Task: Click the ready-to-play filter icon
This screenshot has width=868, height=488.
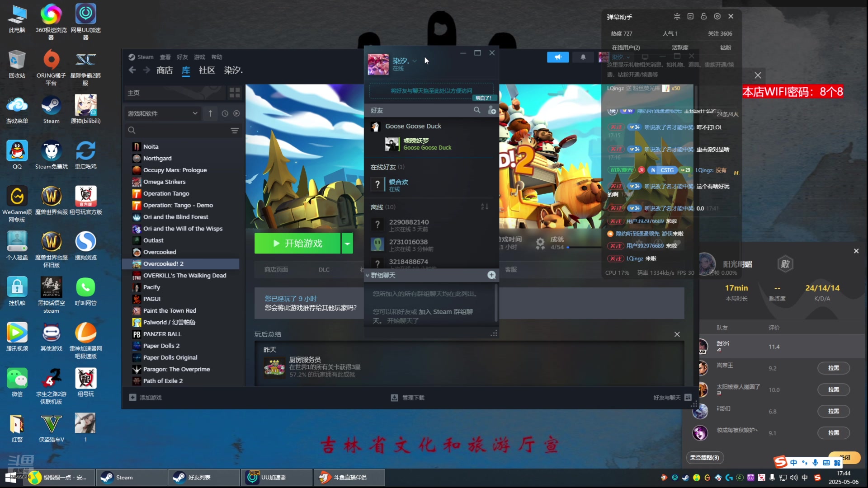Action: pyautogui.click(x=236, y=113)
